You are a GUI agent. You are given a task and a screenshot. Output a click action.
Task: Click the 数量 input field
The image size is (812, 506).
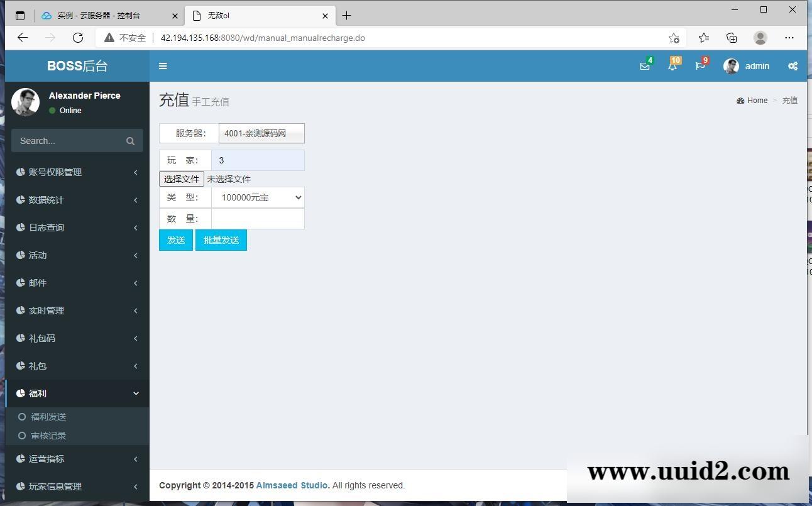pos(258,218)
